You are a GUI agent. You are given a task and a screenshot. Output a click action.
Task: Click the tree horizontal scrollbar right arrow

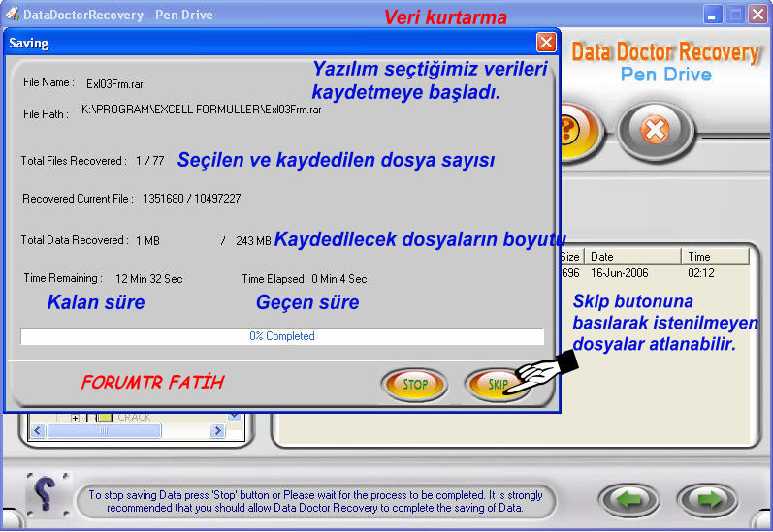[219, 430]
